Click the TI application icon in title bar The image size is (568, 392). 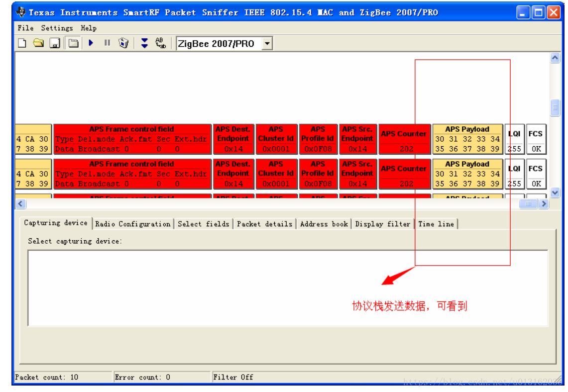pyautogui.click(x=21, y=12)
